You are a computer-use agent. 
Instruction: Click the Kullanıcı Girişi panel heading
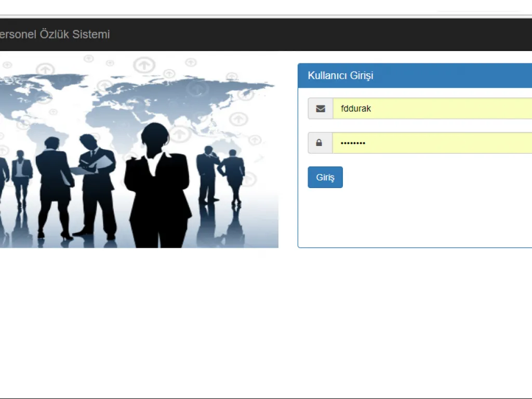click(340, 75)
